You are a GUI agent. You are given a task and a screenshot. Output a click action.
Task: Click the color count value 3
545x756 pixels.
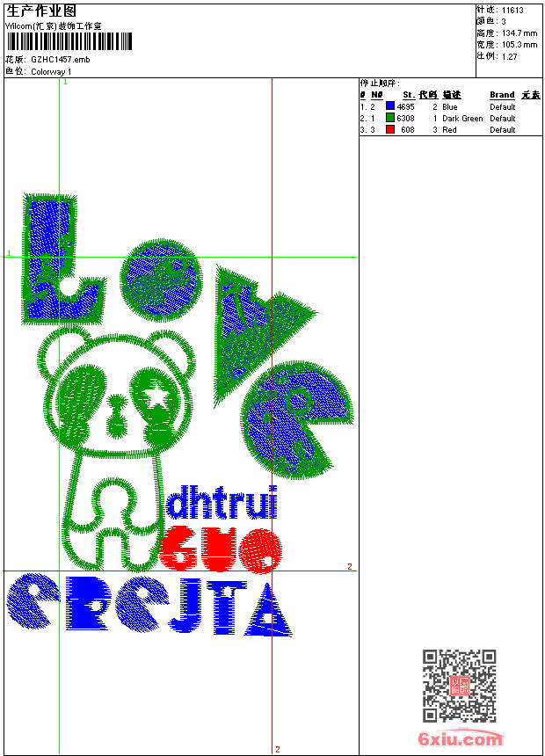(x=504, y=22)
